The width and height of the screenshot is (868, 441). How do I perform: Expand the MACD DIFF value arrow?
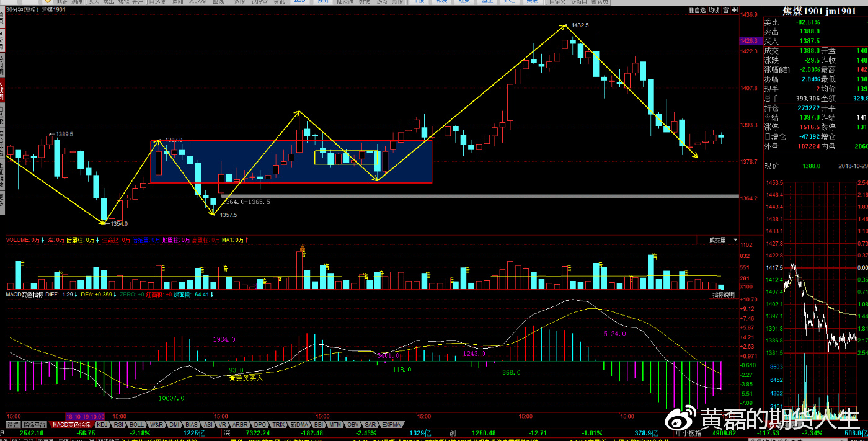(77, 295)
